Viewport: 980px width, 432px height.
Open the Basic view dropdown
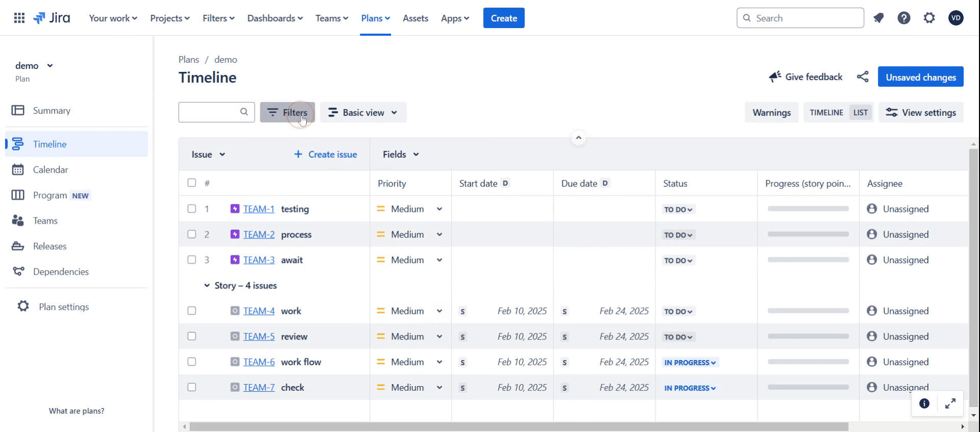pos(363,112)
